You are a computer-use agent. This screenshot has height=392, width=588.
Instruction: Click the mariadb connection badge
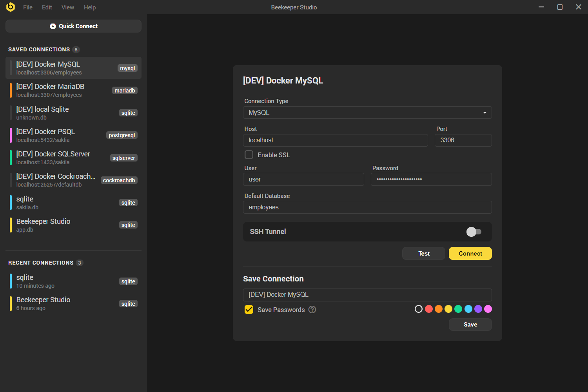[125, 91]
